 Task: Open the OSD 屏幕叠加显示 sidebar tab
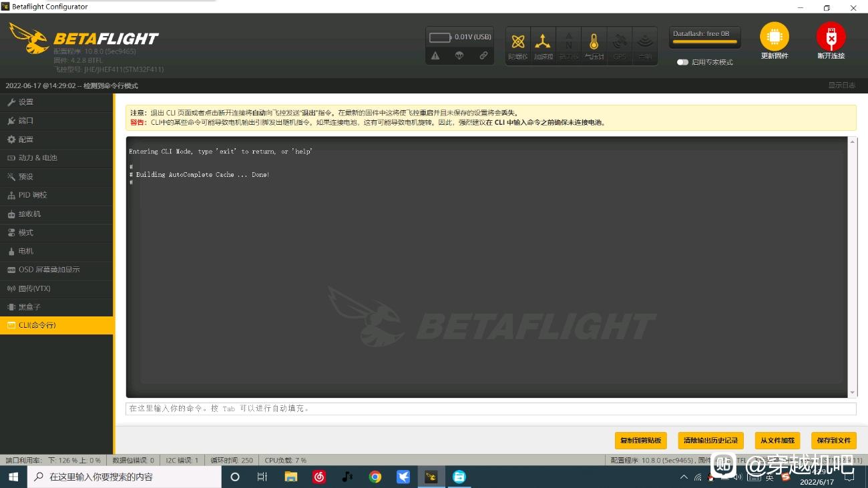57,270
